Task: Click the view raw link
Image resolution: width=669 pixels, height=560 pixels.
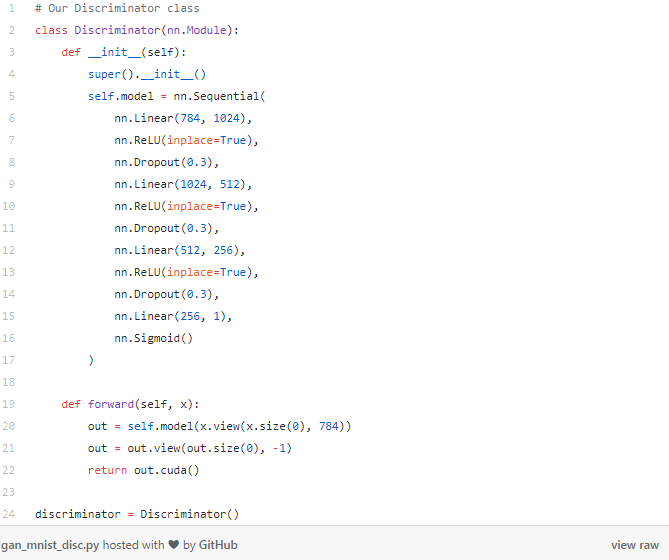Action: tap(635, 545)
